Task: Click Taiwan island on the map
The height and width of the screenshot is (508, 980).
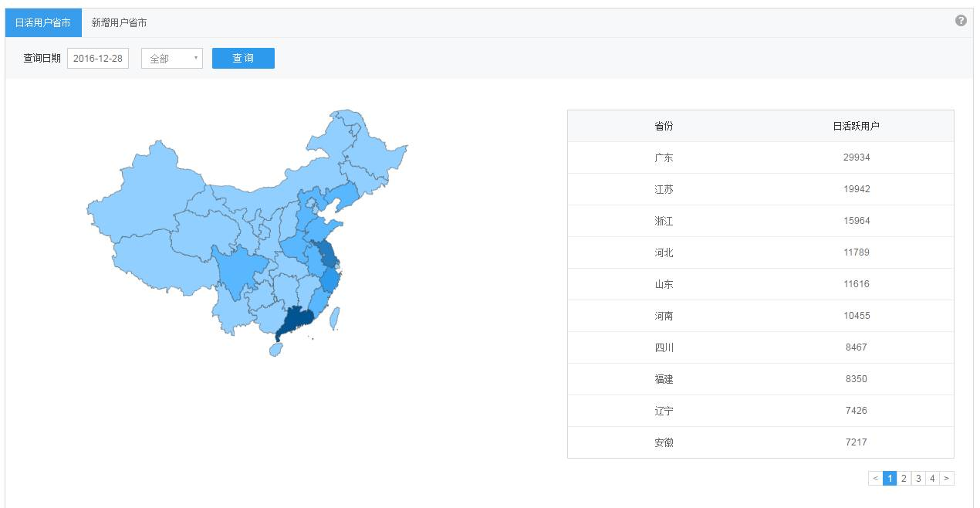Action: pyautogui.click(x=336, y=317)
